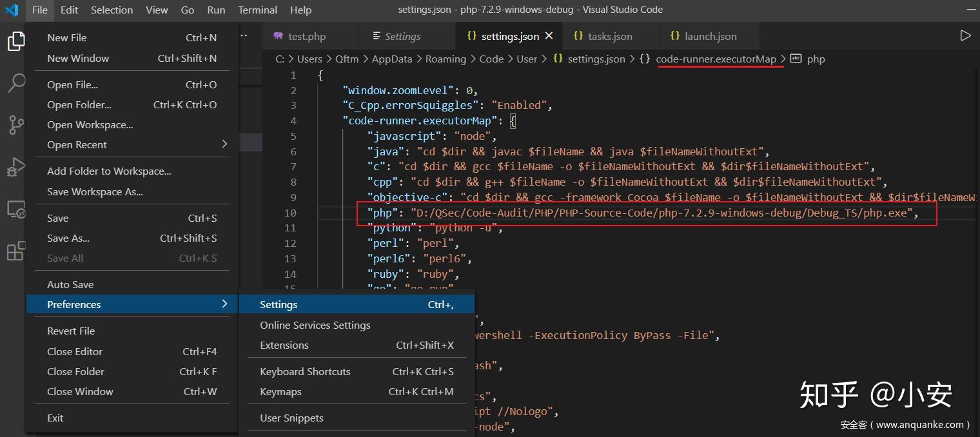
Task: Choose New Window menu entry
Action: pos(132,58)
